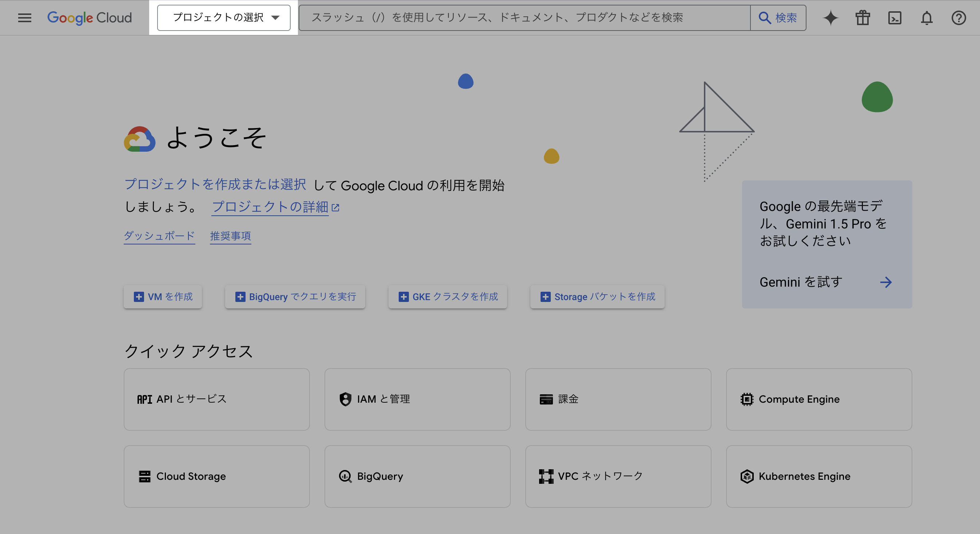Open the free trial gift icon
Viewport: 980px width, 534px height.
pos(863,18)
